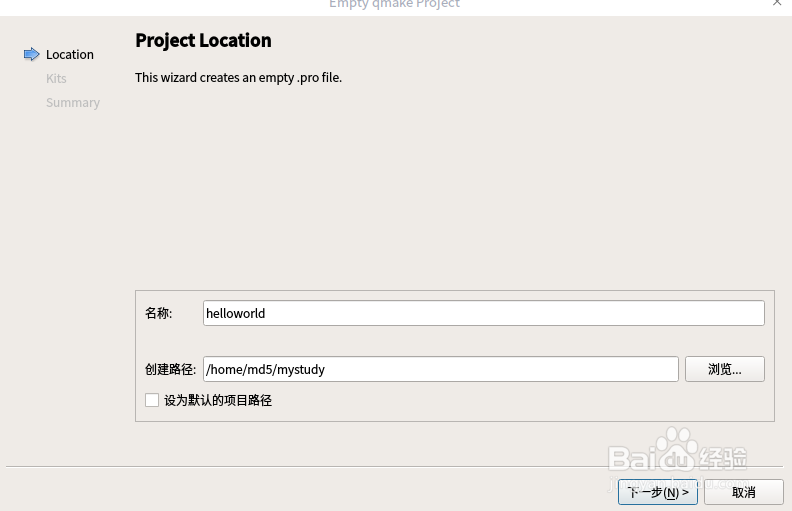Enable the 设为默认的项目路径 checkbox

click(x=152, y=400)
